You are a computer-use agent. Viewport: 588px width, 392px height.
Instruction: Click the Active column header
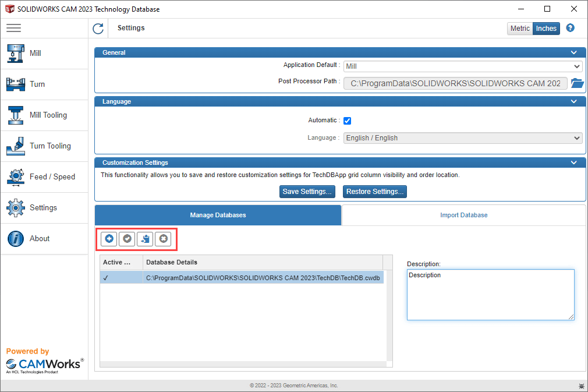coord(121,262)
